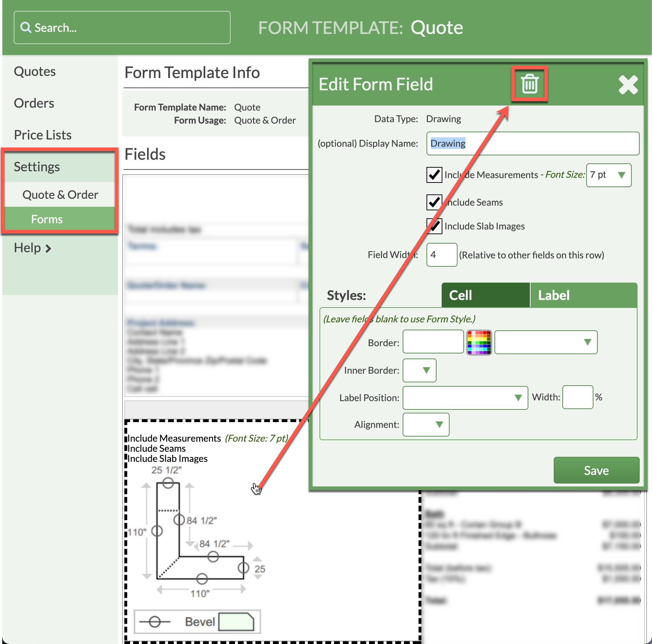
Task: Uncheck Include Measurements
Action: click(434, 175)
